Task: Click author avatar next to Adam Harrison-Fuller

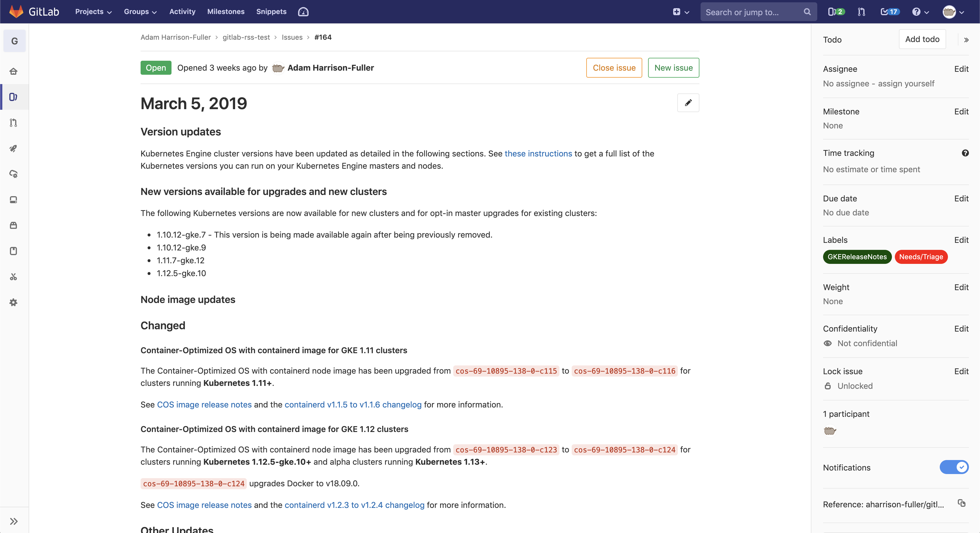Action: (x=278, y=68)
